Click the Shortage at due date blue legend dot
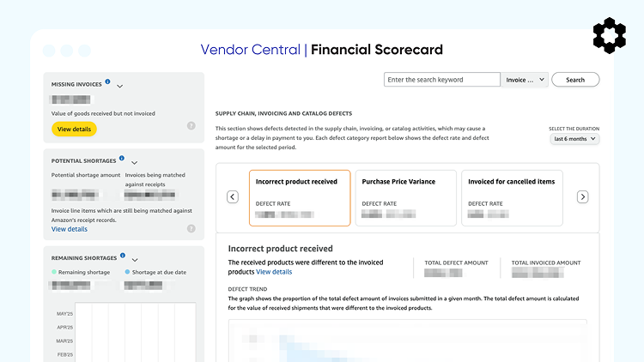This screenshot has height=362, width=644. click(127, 272)
